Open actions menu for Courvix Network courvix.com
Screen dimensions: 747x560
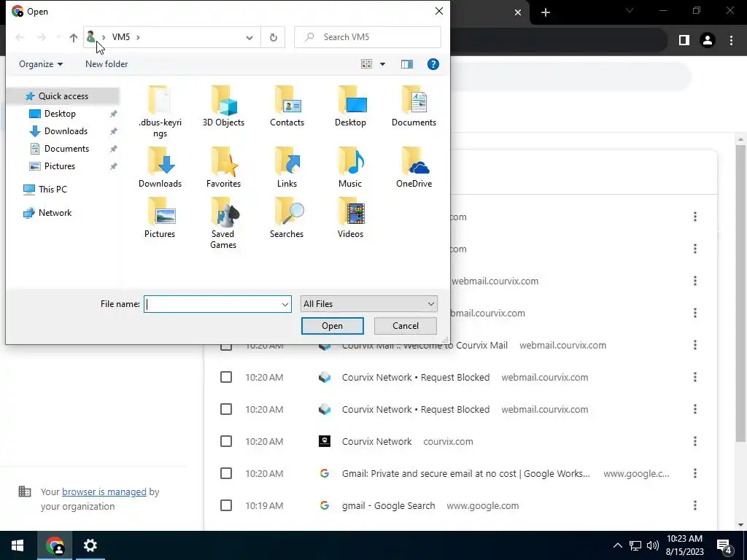coord(695,441)
